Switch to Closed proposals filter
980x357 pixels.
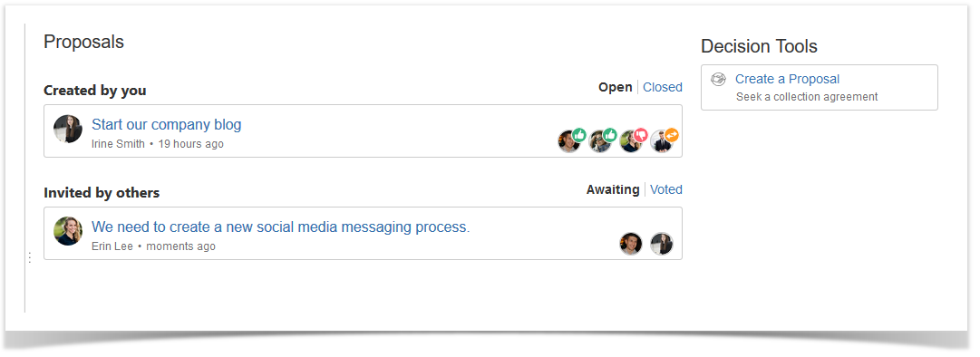point(663,87)
